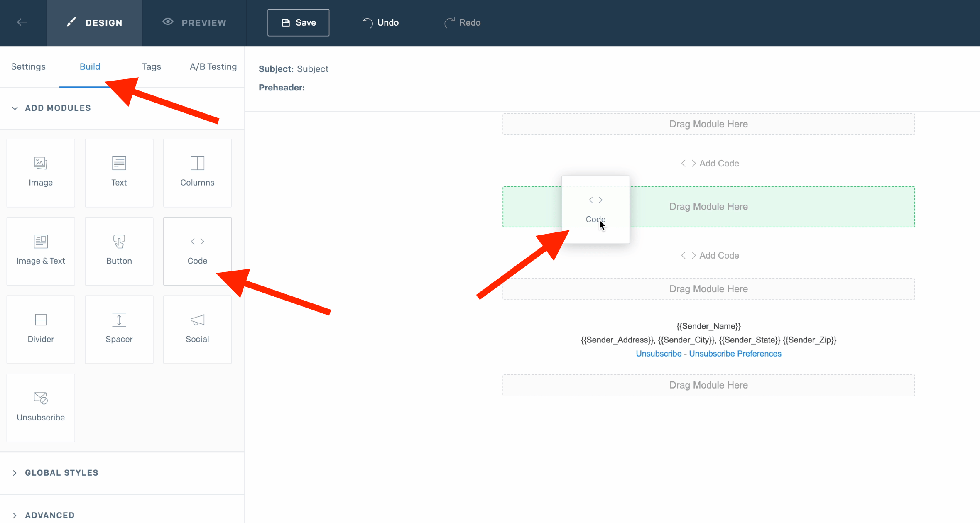Open the Tags tab
Screen dimensions: 980x523
(x=152, y=66)
